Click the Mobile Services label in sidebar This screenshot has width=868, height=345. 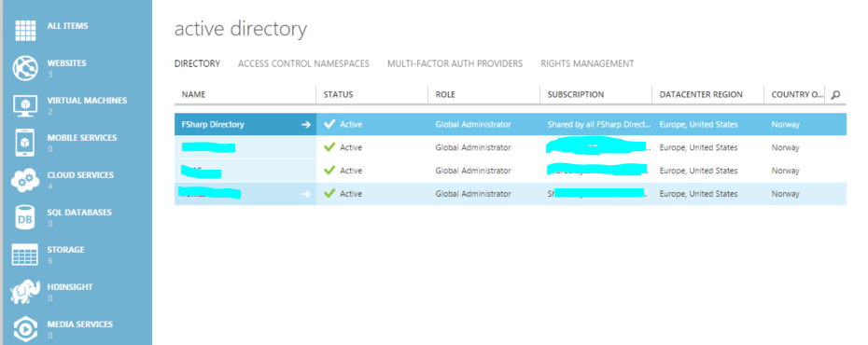click(x=82, y=138)
